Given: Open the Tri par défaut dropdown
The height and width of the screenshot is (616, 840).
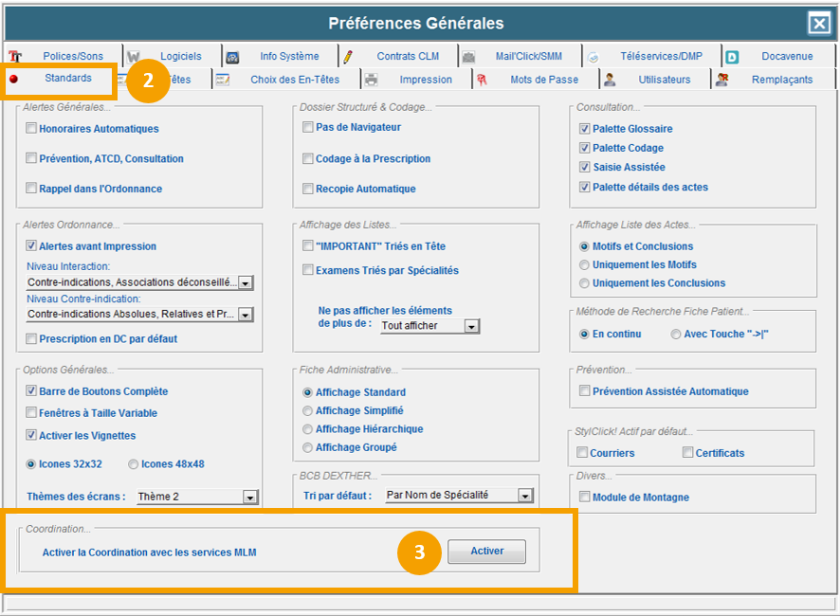Looking at the screenshot, I should tap(525, 496).
